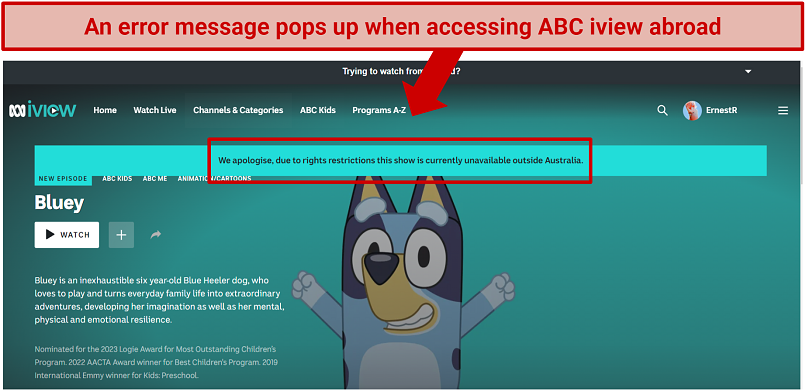This screenshot has height=391, width=806.
Task: Open the hamburger menu icon
Action: (782, 110)
